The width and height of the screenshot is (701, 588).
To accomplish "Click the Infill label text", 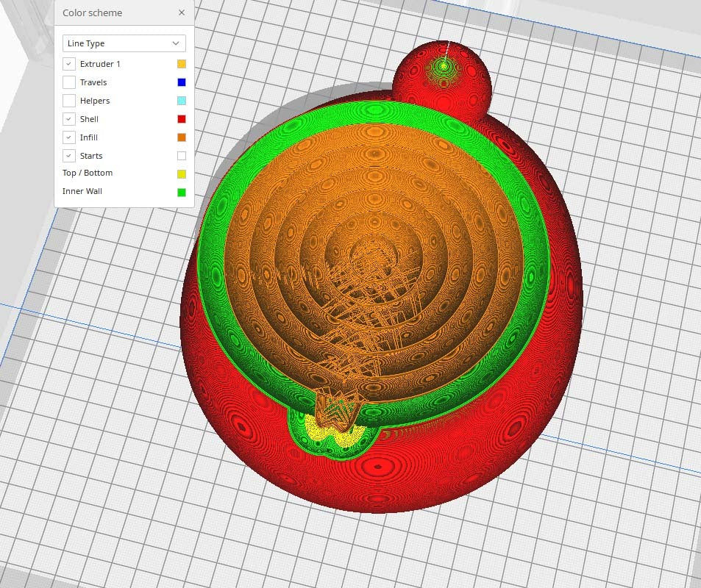I will pos(88,137).
